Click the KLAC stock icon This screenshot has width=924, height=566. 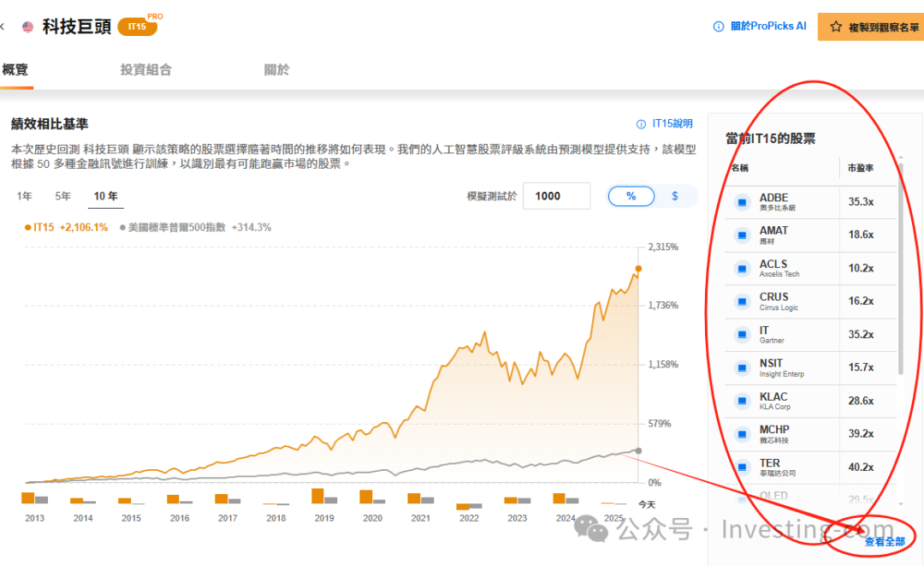point(742,402)
